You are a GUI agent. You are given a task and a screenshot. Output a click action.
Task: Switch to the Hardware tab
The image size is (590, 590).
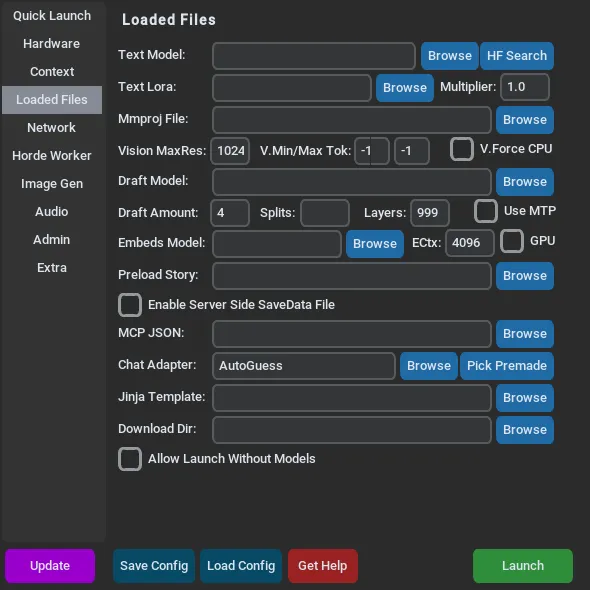(x=52, y=44)
